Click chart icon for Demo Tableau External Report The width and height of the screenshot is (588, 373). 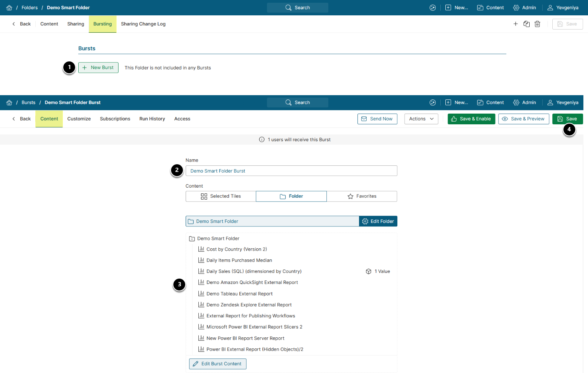pyautogui.click(x=201, y=294)
